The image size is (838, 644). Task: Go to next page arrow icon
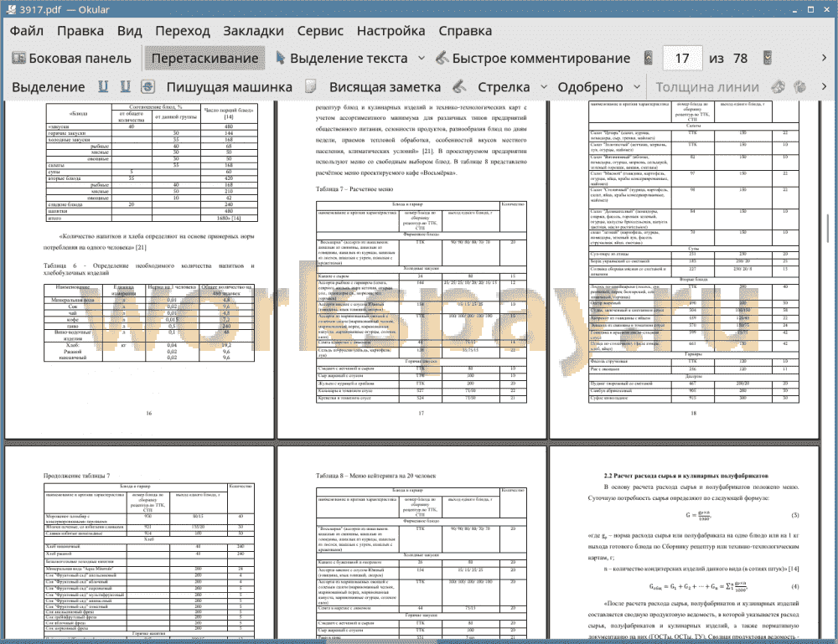coord(768,58)
